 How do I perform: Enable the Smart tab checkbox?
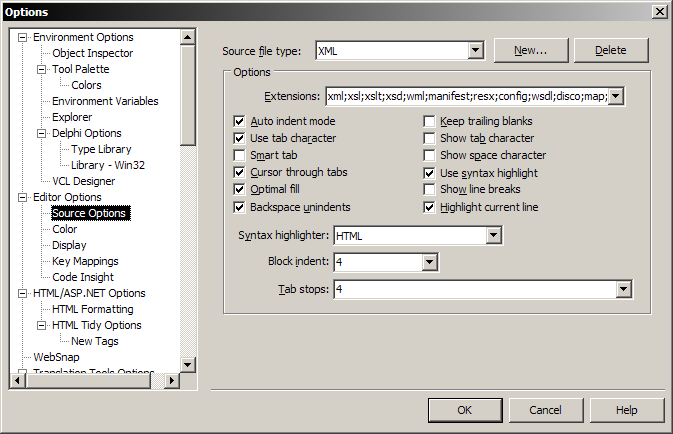239,155
